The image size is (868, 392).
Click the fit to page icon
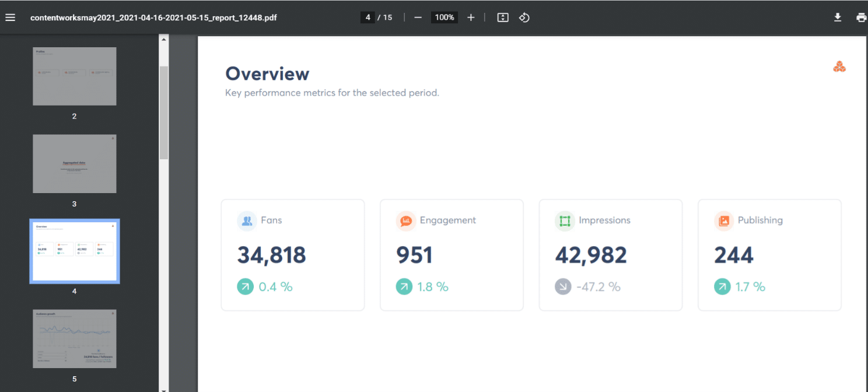pos(503,17)
